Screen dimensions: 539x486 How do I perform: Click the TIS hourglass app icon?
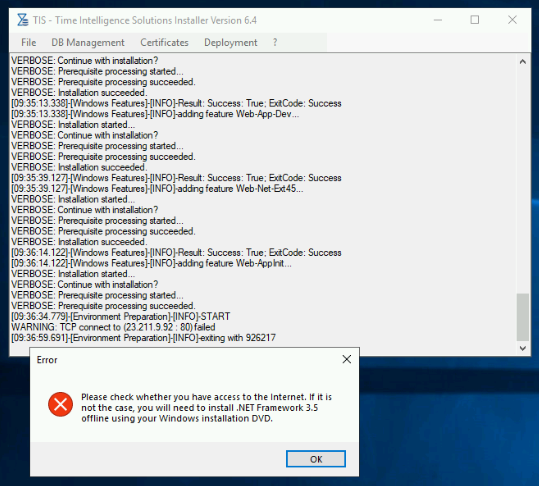tap(23, 20)
